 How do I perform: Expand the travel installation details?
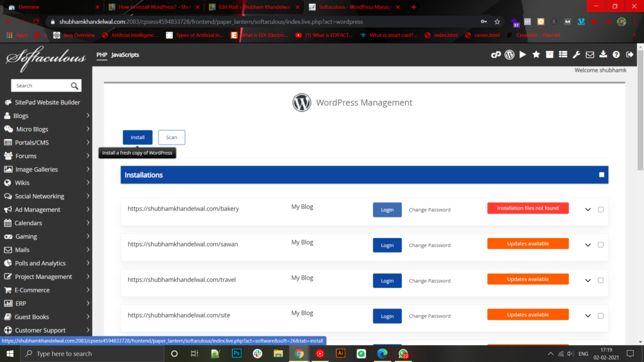coord(588,281)
